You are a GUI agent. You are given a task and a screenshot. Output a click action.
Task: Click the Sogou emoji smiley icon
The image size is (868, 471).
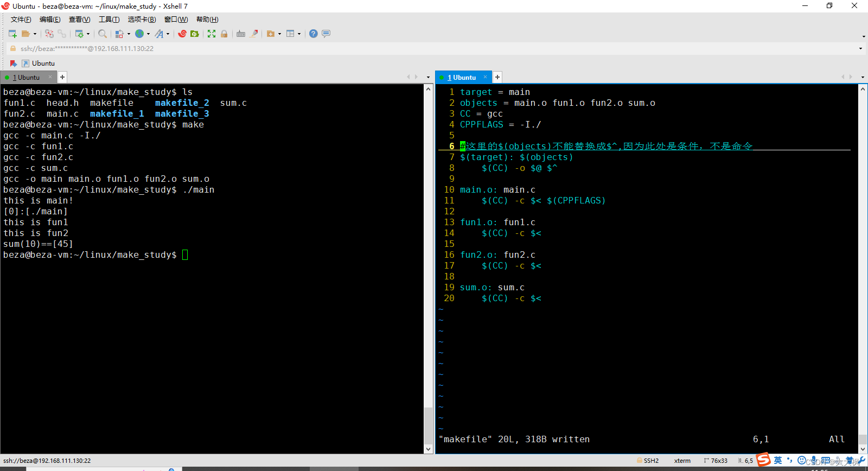[802, 460]
